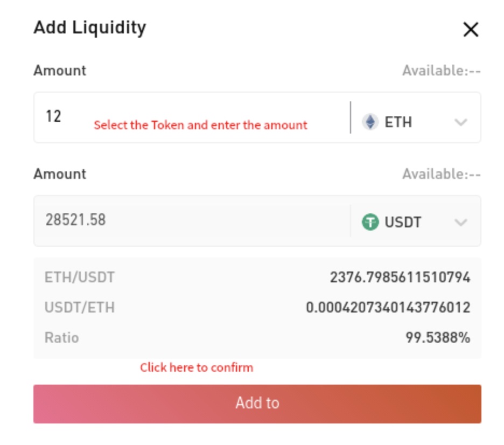
Task: Click the Ratio row label
Action: tap(61, 338)
